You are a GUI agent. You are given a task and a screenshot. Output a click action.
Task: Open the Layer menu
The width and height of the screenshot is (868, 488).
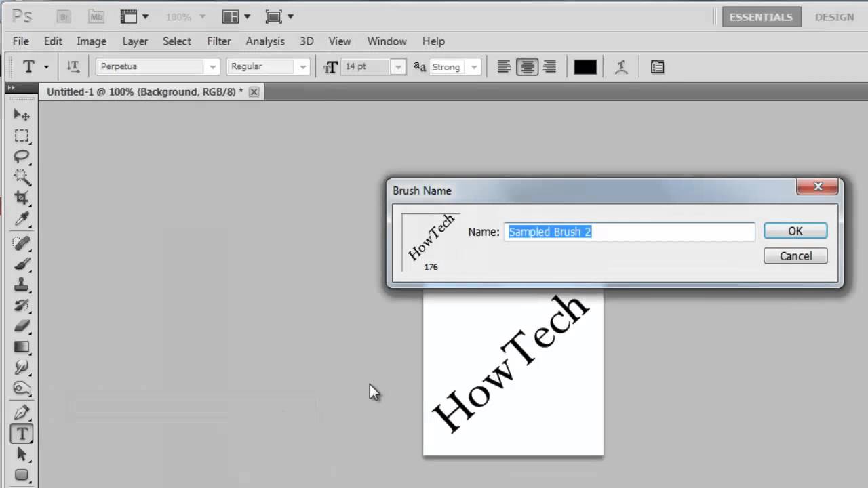click(135, 41)
